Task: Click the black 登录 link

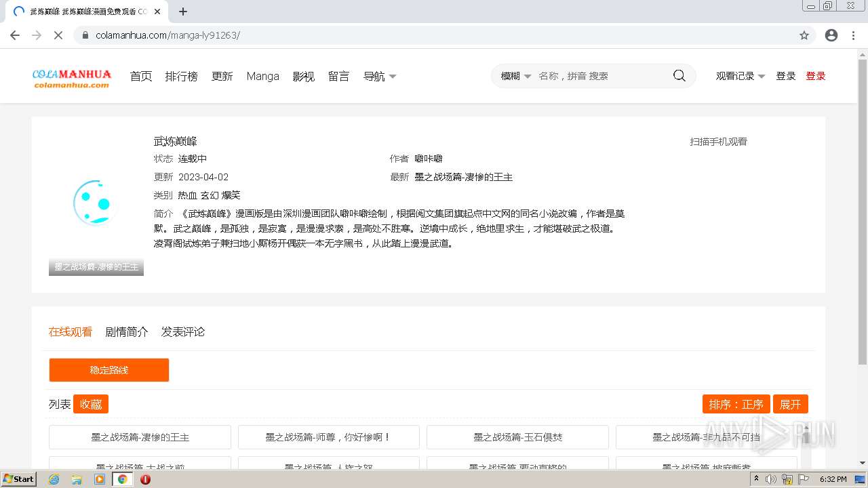Action: point(786,76)
